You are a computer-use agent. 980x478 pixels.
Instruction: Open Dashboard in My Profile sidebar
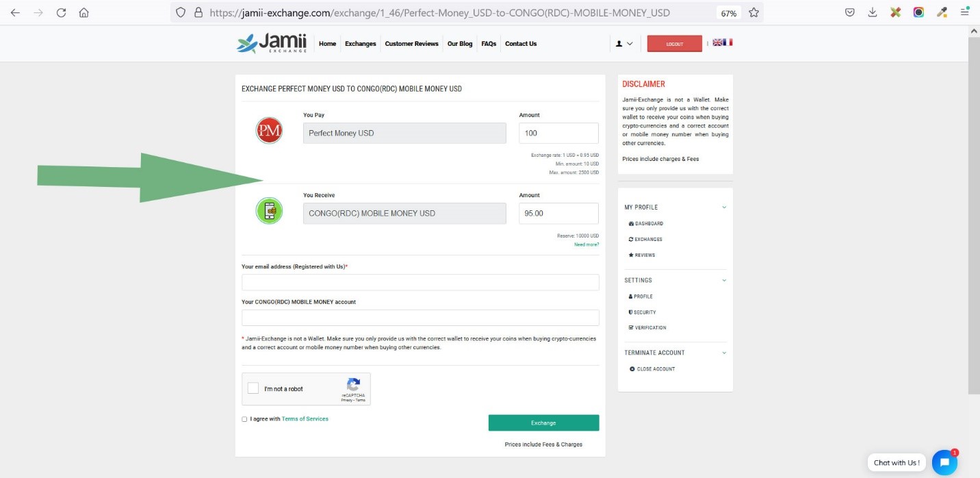645,224
